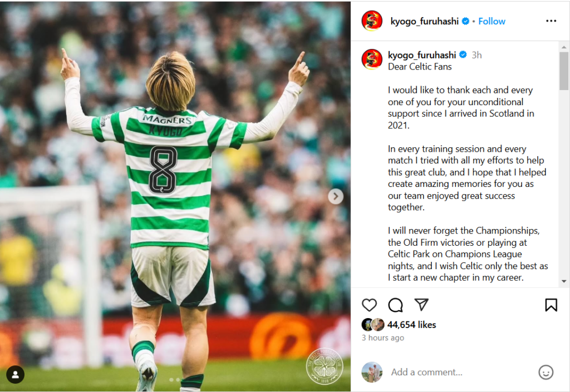The image size is (570, 392).
Task: View the 44,654 likes list
Action: tap(411, 325)
